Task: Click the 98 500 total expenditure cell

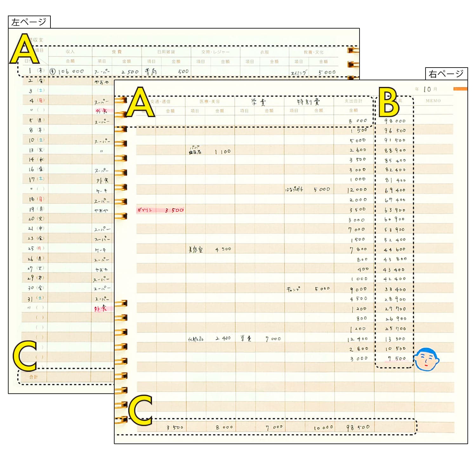Action: coord(358,427)
